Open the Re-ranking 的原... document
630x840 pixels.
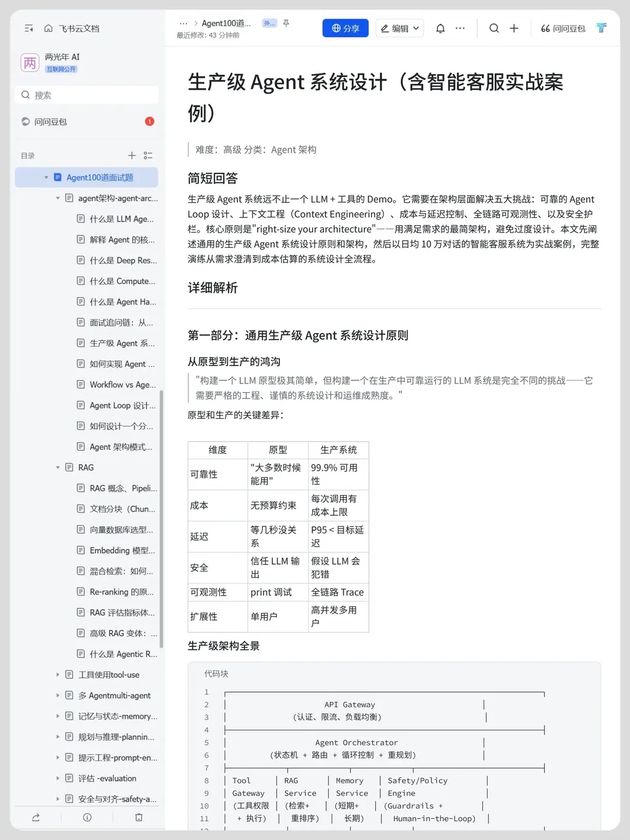[x=122, y=591]
